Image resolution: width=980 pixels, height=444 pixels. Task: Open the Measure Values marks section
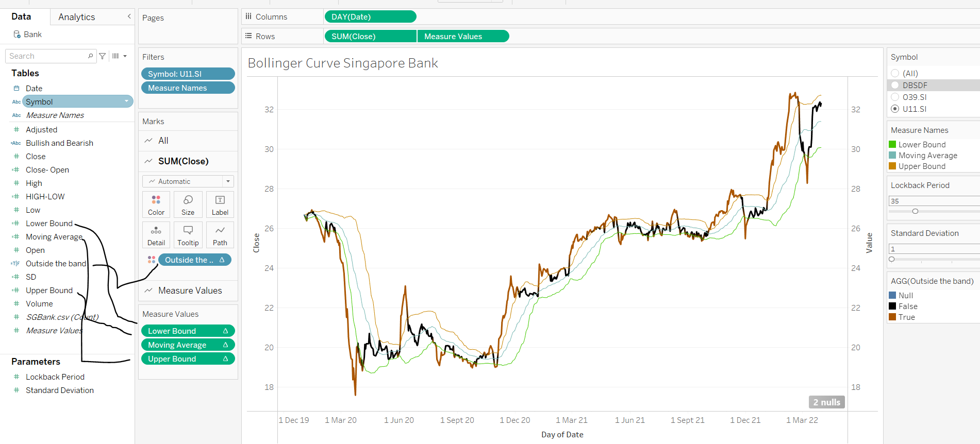[190, 291]
